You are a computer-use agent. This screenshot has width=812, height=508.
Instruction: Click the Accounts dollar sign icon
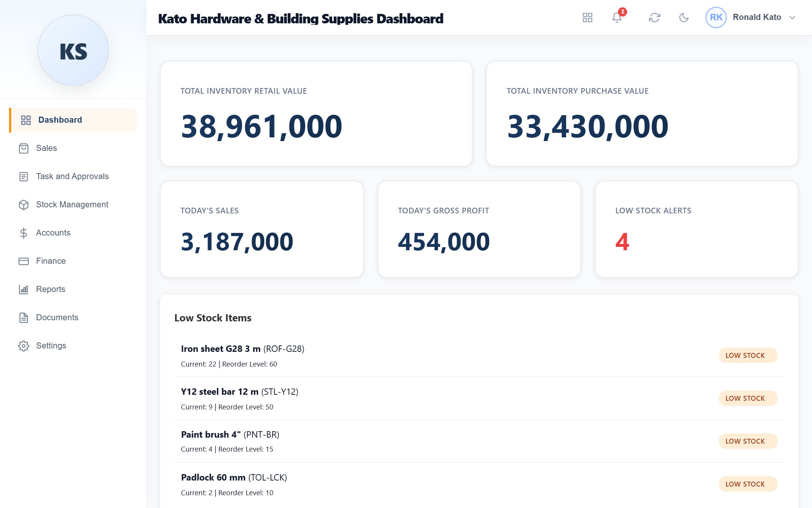click(24, 233)
